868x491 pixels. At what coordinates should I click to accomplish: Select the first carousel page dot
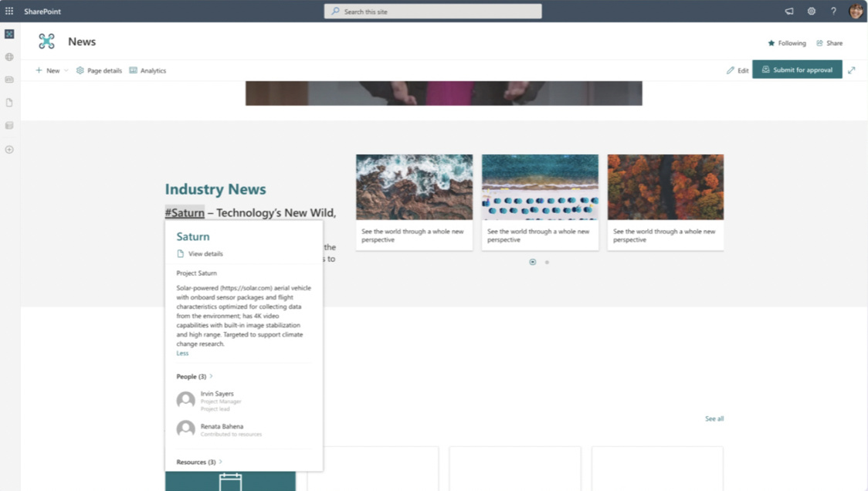(532, 262)
